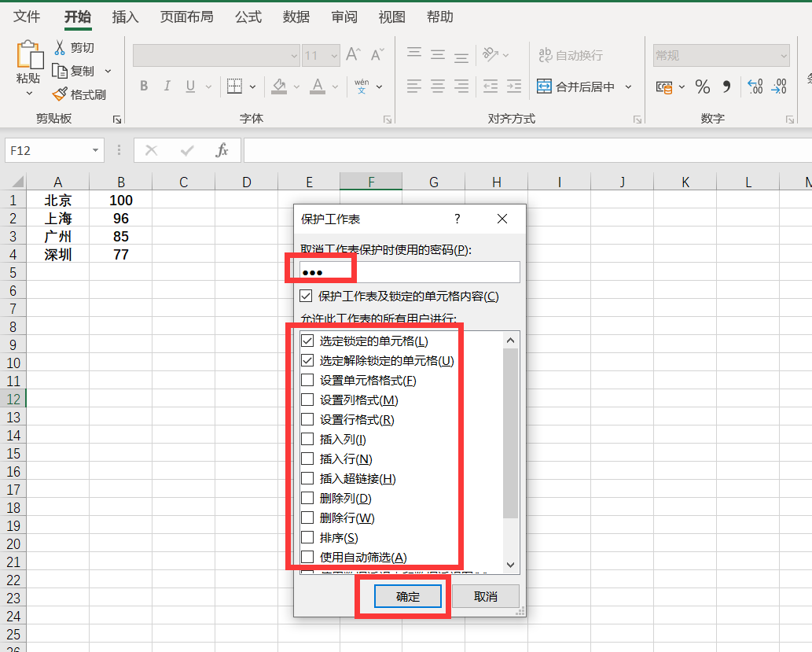Check the 排序 option
The width and height of the screenshot is (812, 652).
307,538
